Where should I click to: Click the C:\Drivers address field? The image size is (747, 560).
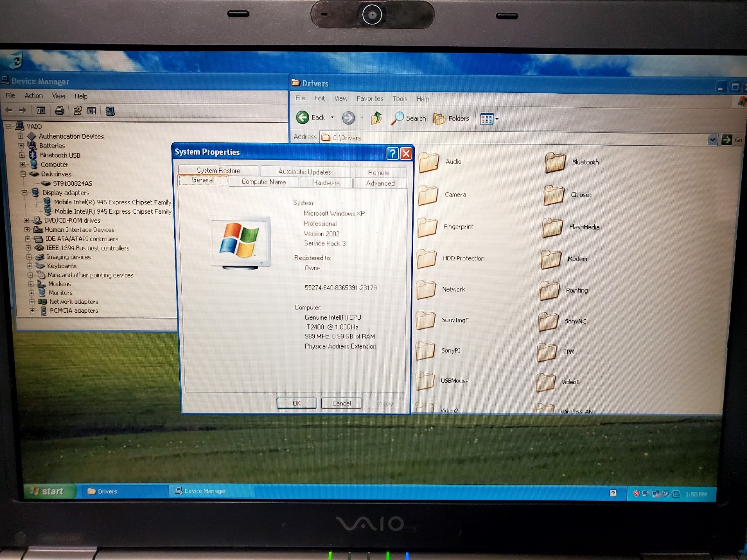tap(514, 138)
